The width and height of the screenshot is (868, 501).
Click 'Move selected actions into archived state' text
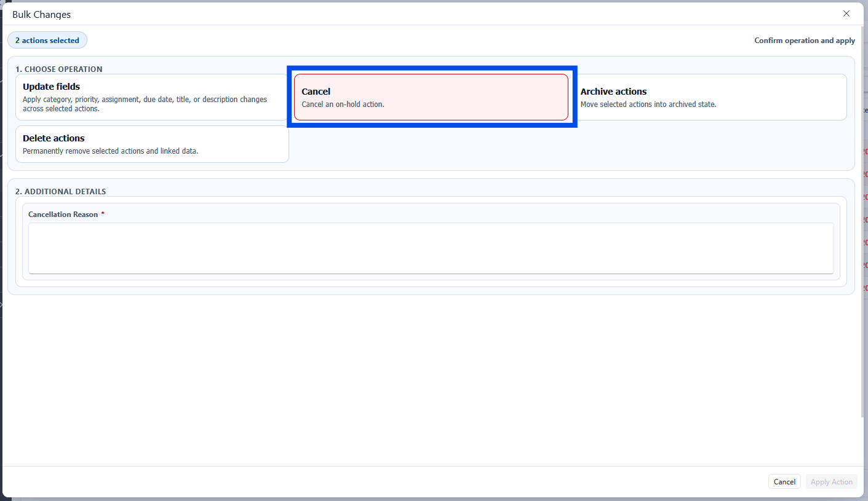(x=648, y=105)
